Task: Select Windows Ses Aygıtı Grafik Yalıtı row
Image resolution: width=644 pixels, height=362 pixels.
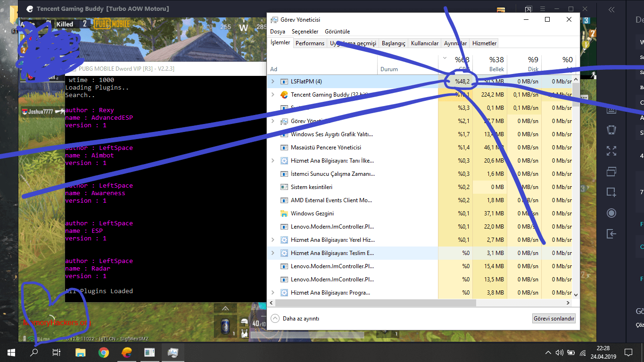Action: [x=420, y=134]
